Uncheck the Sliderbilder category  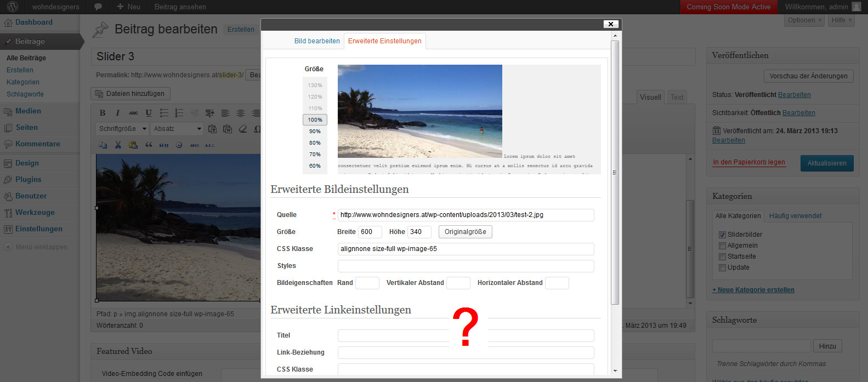723,235
